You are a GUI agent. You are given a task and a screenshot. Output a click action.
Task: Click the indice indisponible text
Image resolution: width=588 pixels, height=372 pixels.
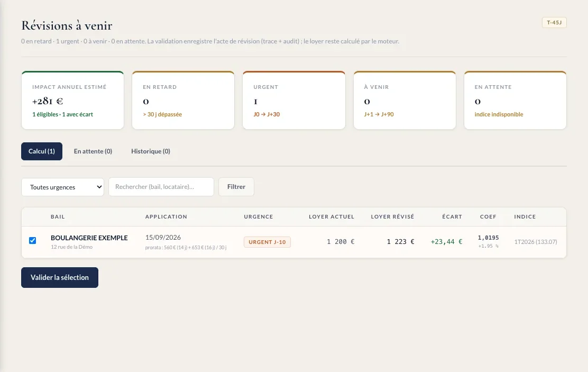click(499, 114)
